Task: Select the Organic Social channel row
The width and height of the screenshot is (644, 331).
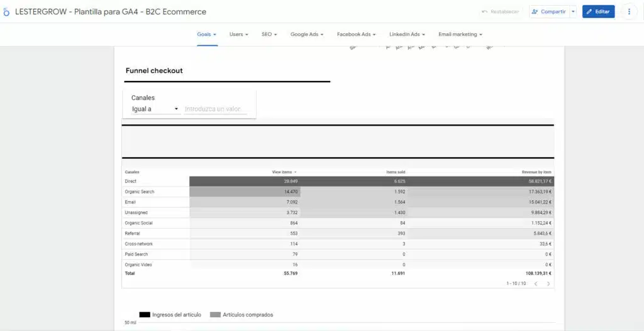Action: (338, 223)
